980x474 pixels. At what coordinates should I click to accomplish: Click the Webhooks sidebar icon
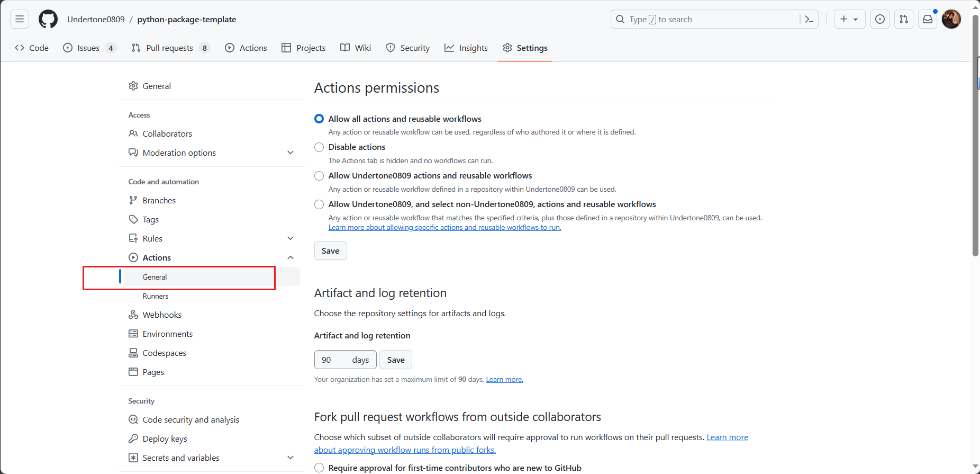coord(133,315)
